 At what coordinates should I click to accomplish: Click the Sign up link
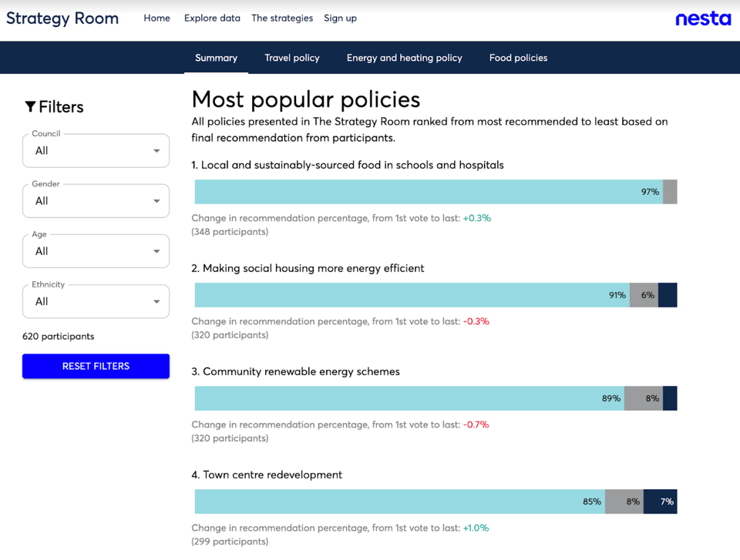point(340,18)
